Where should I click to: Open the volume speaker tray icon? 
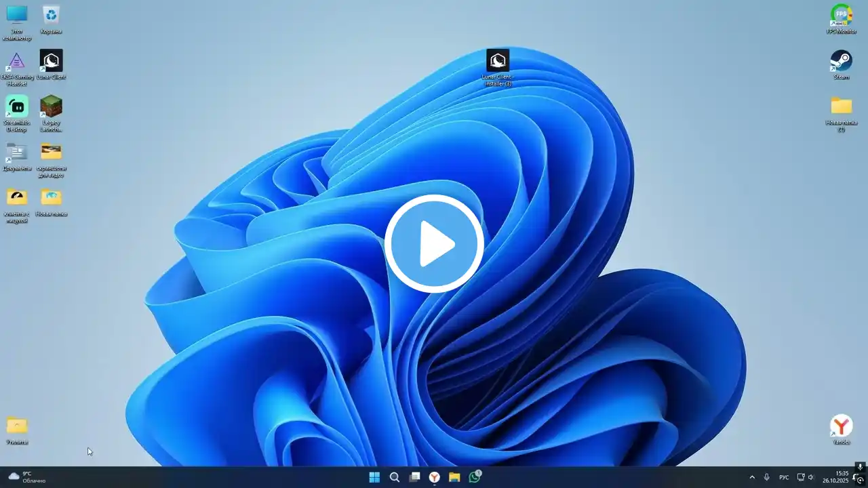pyautogui.click(x=811, y=477)
